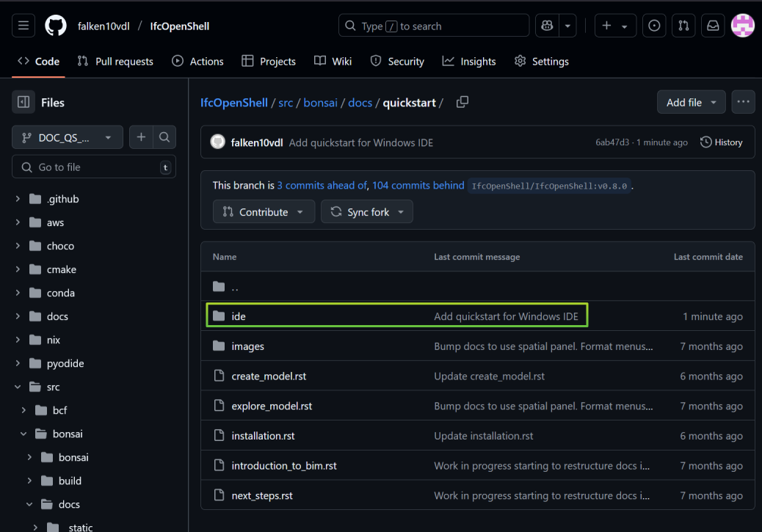The image size is (762, 532).
Task: Open commit hash 6ab47d3
Action: coord(612,142)
